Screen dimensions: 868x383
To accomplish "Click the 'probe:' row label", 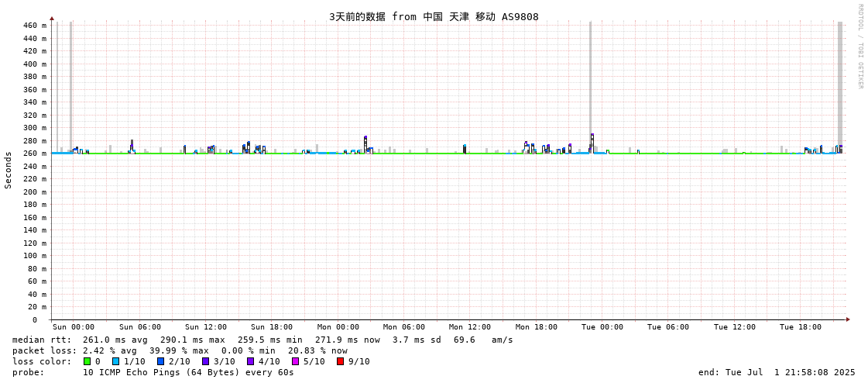I will click(x=26, y=372).
